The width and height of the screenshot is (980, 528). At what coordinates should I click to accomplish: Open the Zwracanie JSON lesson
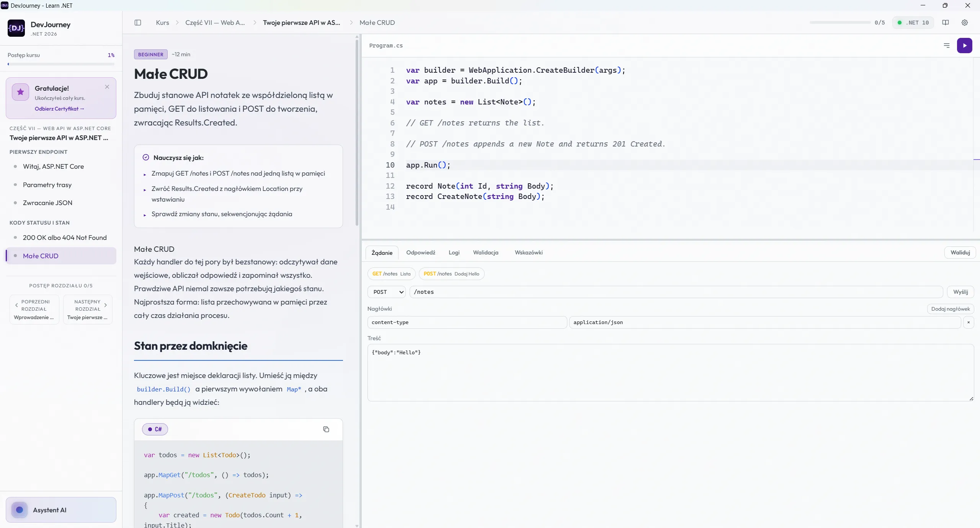click(47, 203)
